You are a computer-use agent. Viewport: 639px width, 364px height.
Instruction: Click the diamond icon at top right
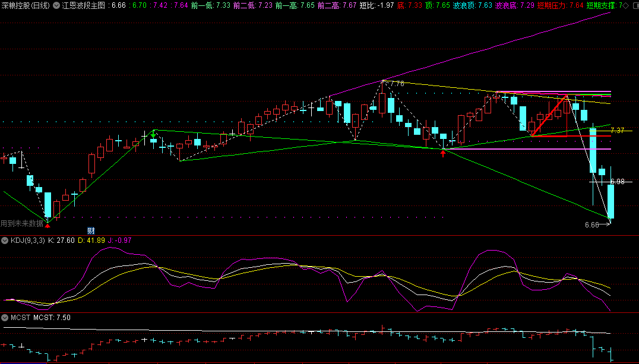pos(625,6)
